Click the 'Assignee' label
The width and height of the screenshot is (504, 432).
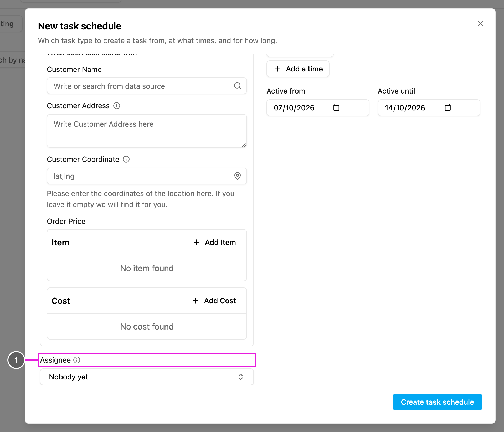55,360
